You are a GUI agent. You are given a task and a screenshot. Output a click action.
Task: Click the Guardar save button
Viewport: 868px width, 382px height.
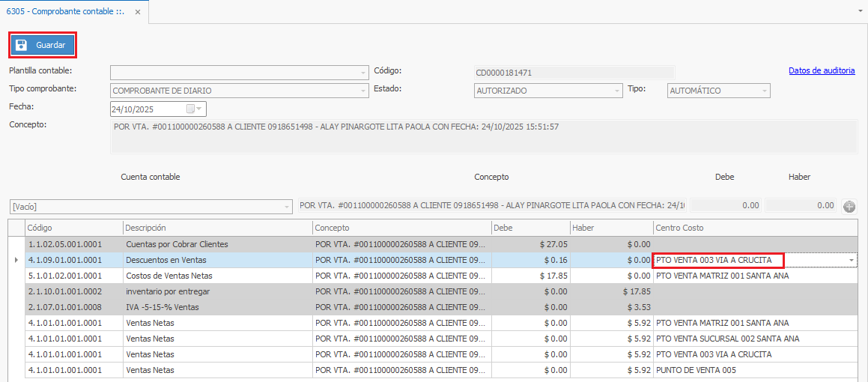(x=43, y=45)
